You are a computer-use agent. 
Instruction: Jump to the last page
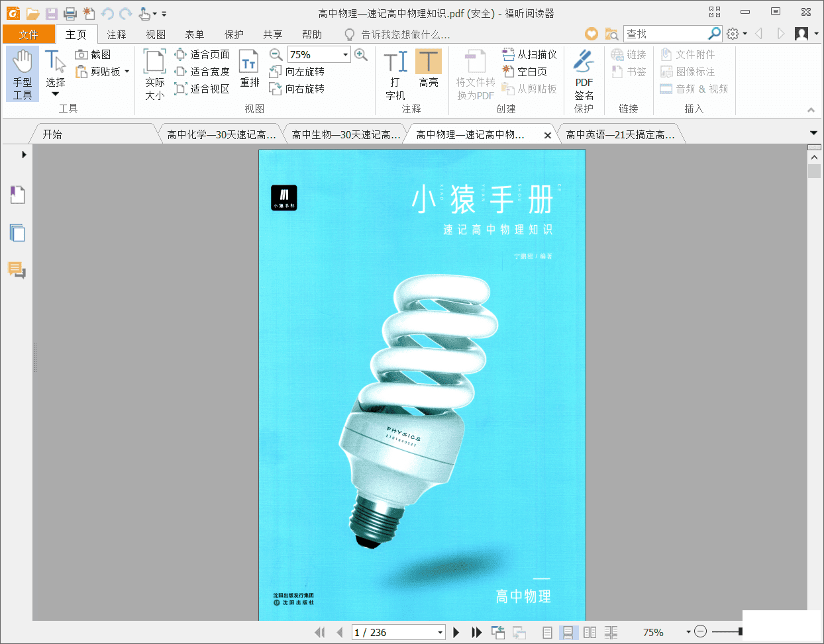[x=476, y=632]
